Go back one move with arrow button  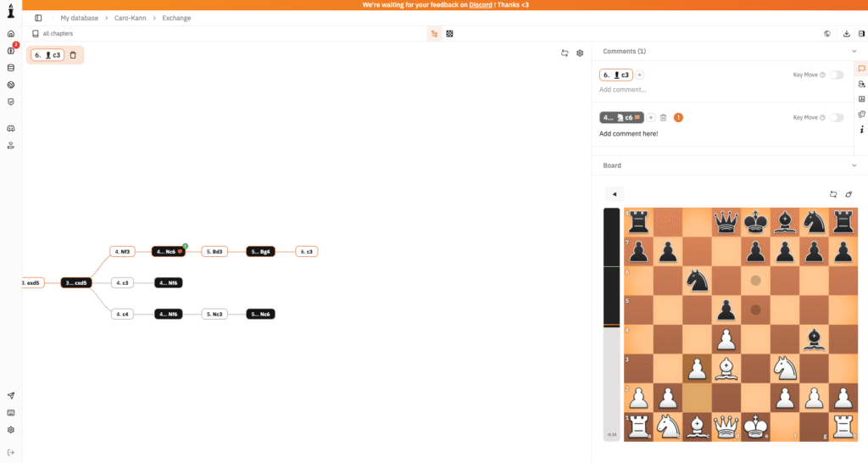(615, 194)
